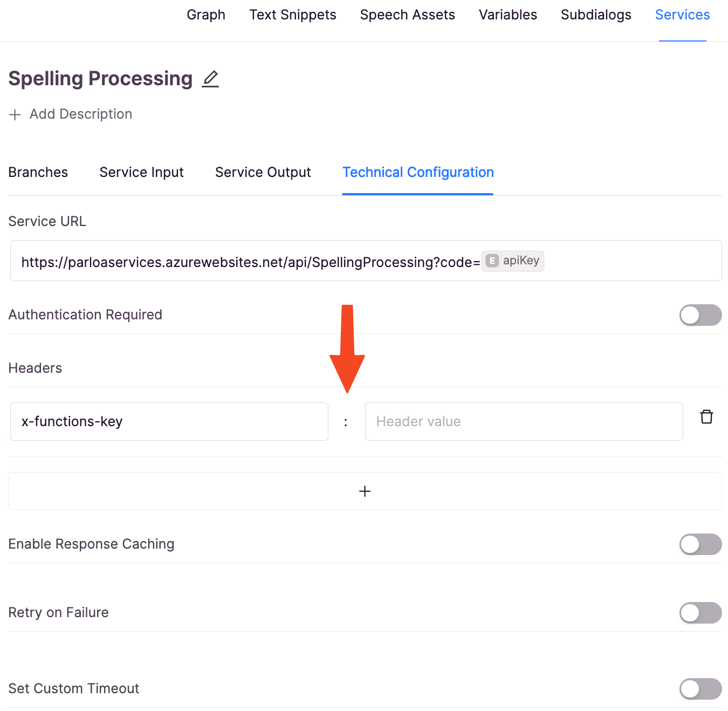Focus the Header value input field
Viewport: 728px width, 711px height.
pos(524,421)
